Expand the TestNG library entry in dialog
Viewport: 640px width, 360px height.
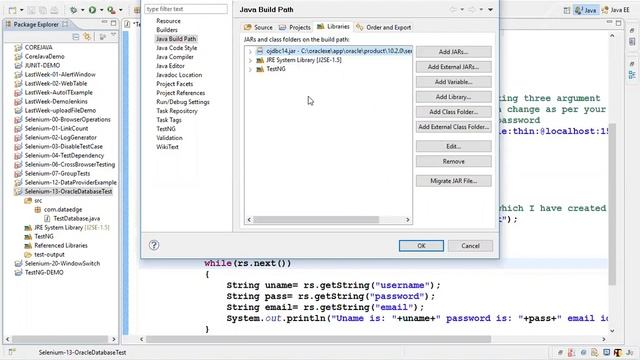pos(250,69)
